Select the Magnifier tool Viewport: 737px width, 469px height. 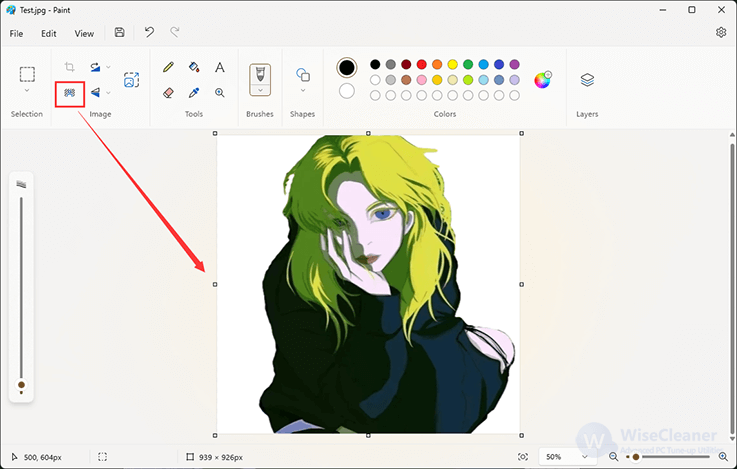[x=220, y=93]
